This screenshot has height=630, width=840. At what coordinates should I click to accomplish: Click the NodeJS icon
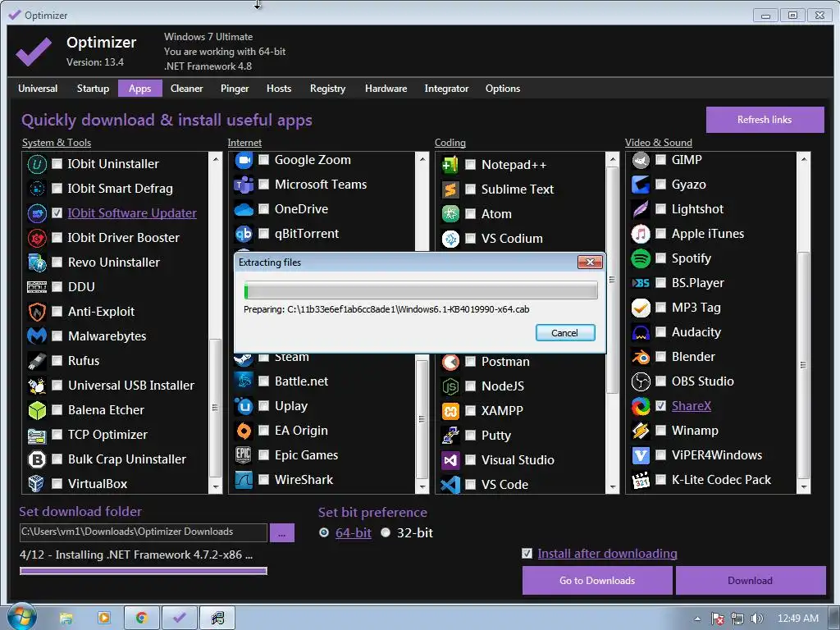click(x=450, y=386)
